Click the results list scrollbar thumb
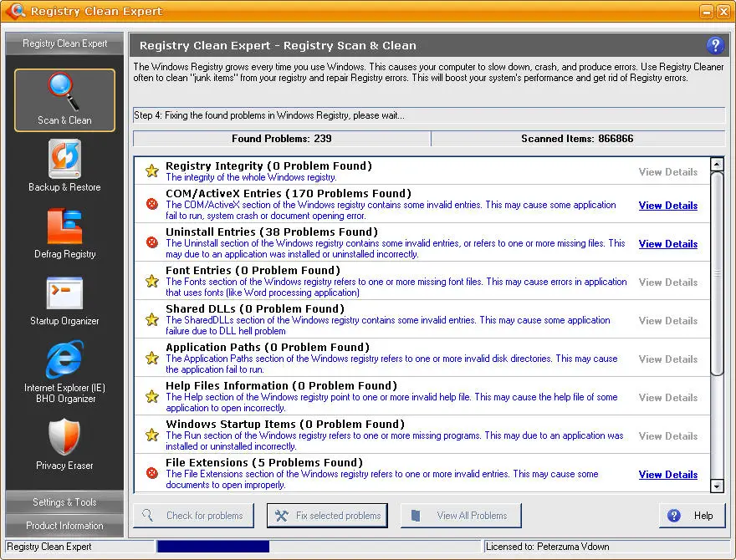Viewport: 736px width, 560px height. (717, 274)
